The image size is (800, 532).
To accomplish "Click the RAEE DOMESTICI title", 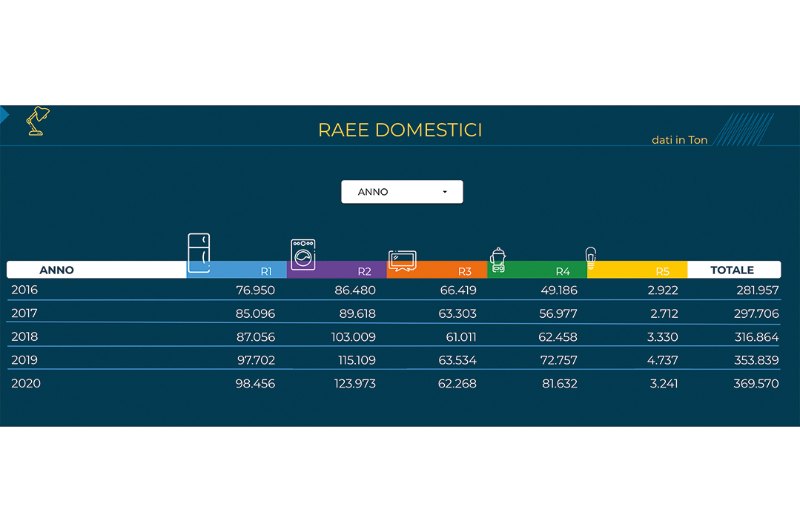I will pos(400,130).
